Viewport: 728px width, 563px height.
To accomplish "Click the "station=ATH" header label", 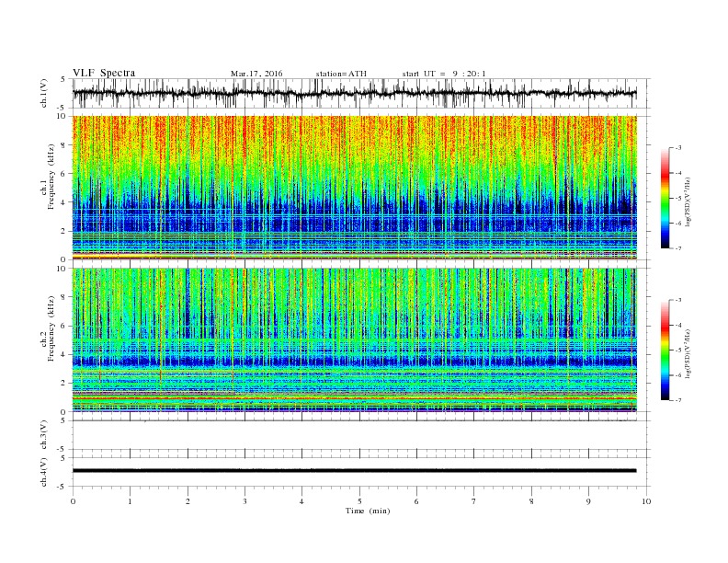I will click(x=341, y=74).
